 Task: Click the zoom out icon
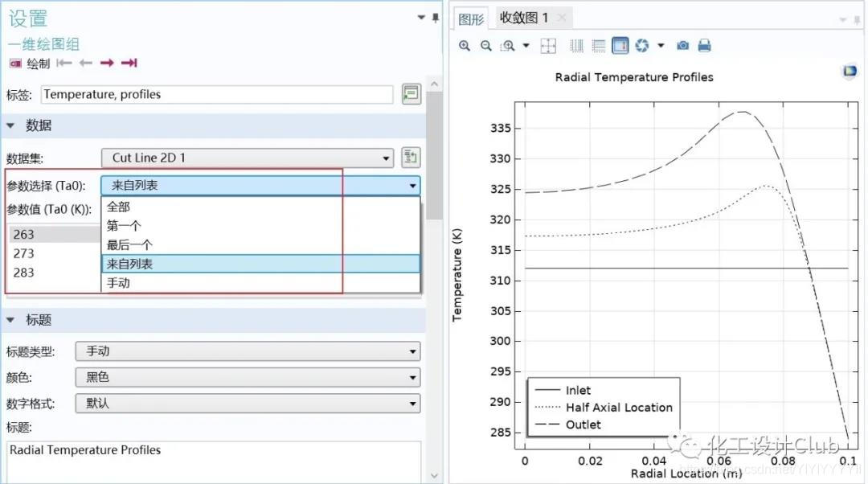[485, 45]
